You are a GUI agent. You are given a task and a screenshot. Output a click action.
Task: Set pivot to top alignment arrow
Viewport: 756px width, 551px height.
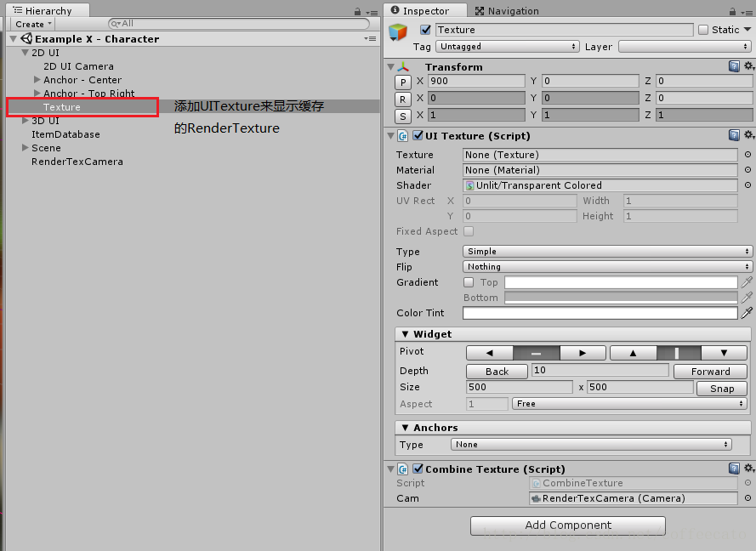pos(633,353)
